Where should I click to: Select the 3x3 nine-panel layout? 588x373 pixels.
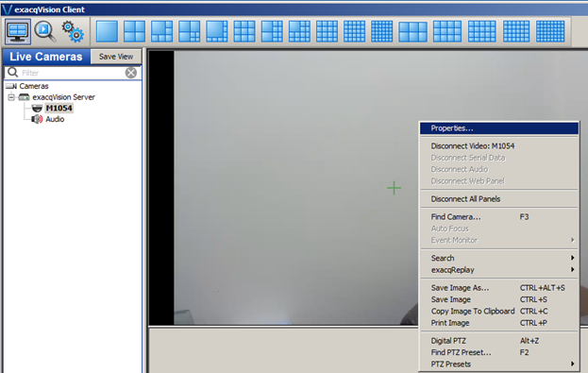point(244,31)
